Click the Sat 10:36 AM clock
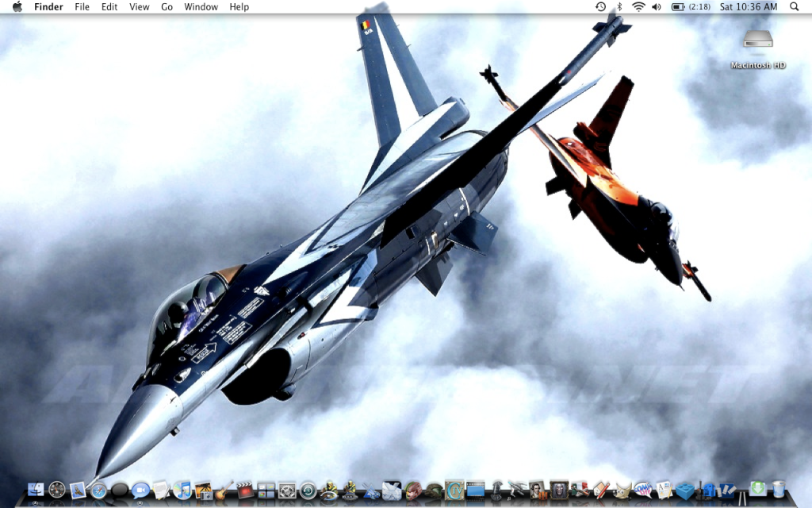 point(749,6)
